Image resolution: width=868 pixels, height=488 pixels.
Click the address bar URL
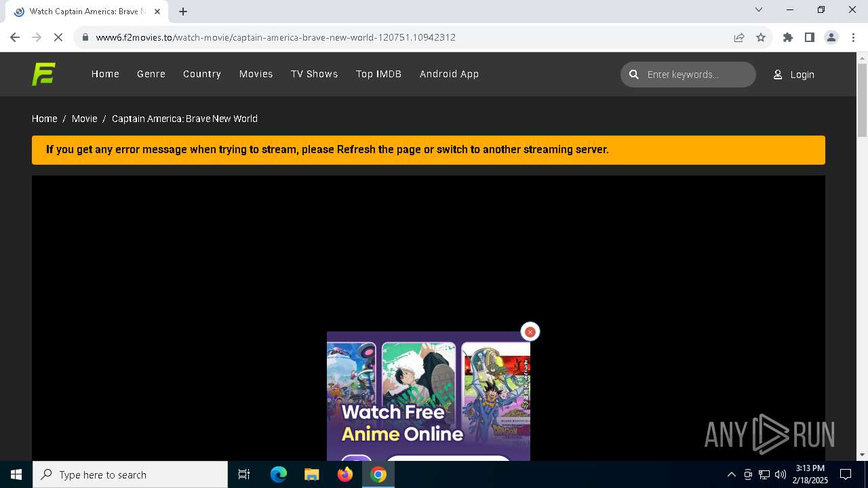click(275, 37)
